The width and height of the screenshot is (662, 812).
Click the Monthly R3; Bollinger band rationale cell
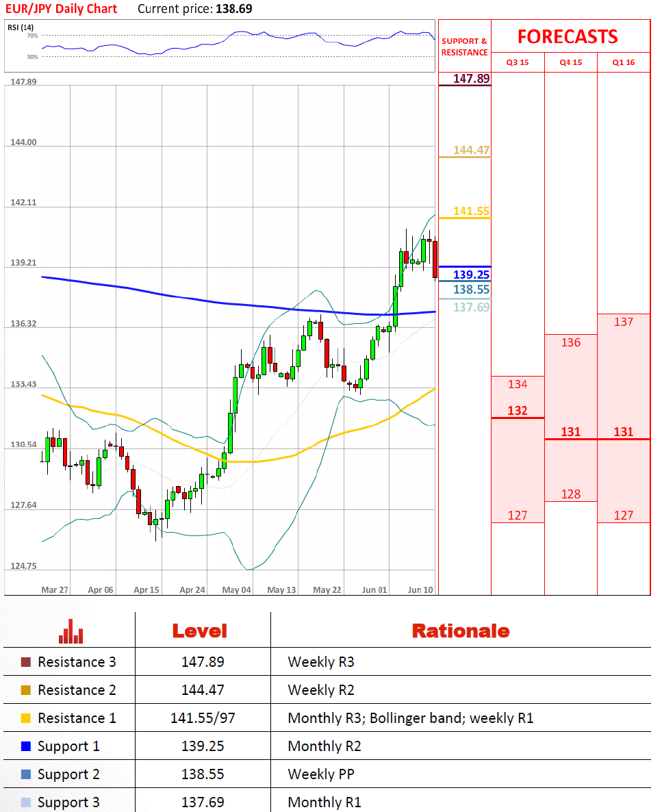(x=410, y=718)
